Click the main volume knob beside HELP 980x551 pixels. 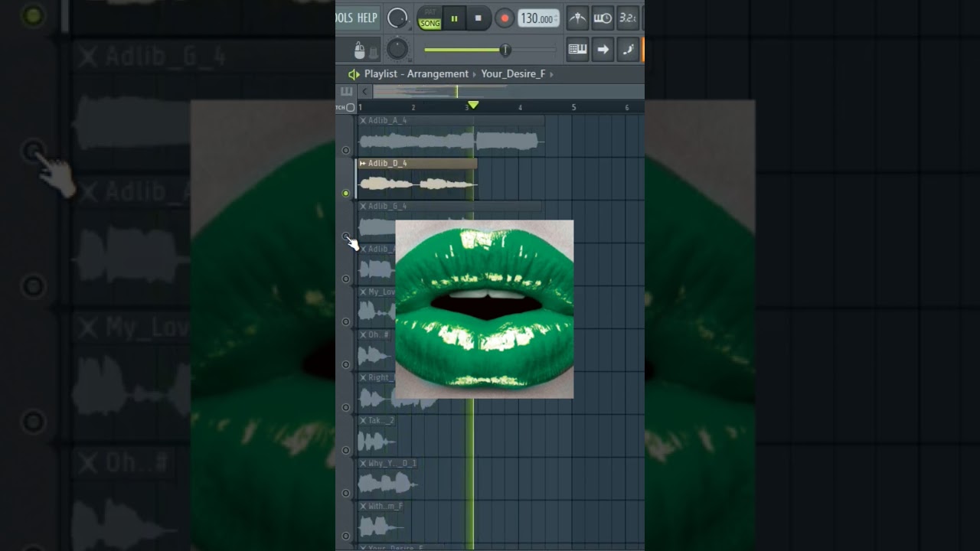click(x=397, y=18)
